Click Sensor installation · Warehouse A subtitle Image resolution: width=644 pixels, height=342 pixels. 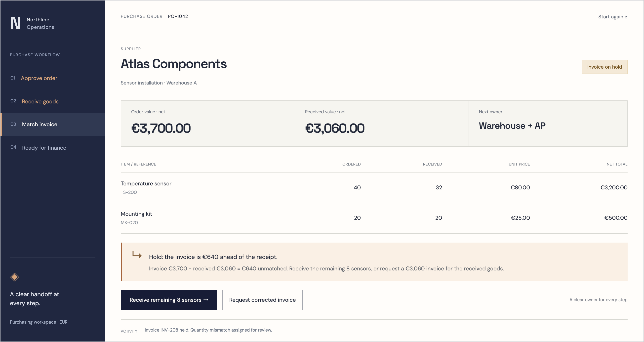pos(159,83)
